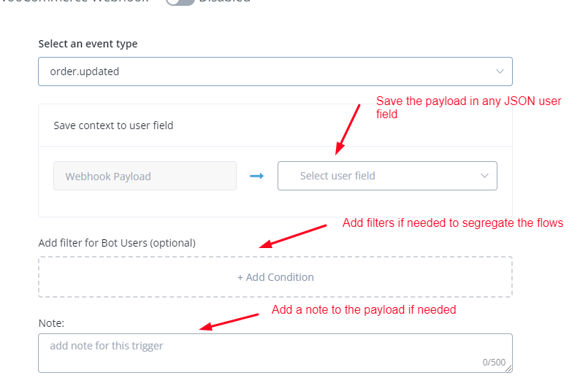The height and width of the screenshot is (383, 588).
Task: Expand the Select user field combo box
Action: coord(387,176)
